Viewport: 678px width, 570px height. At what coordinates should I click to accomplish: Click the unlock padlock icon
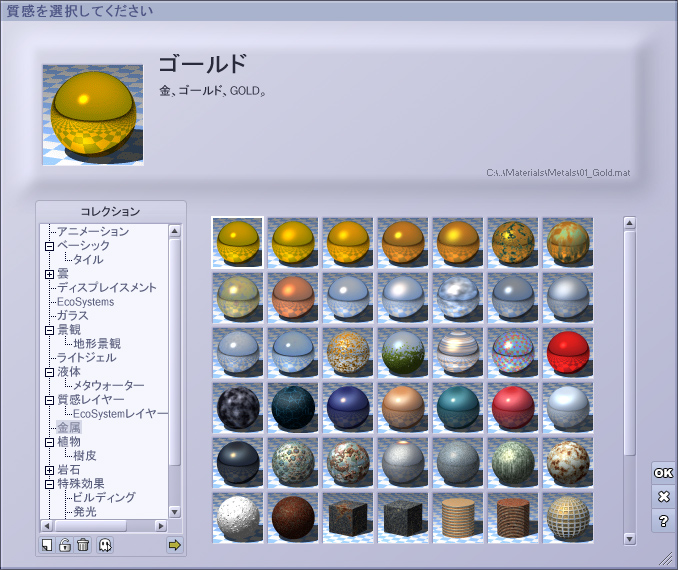click(65, 545)
